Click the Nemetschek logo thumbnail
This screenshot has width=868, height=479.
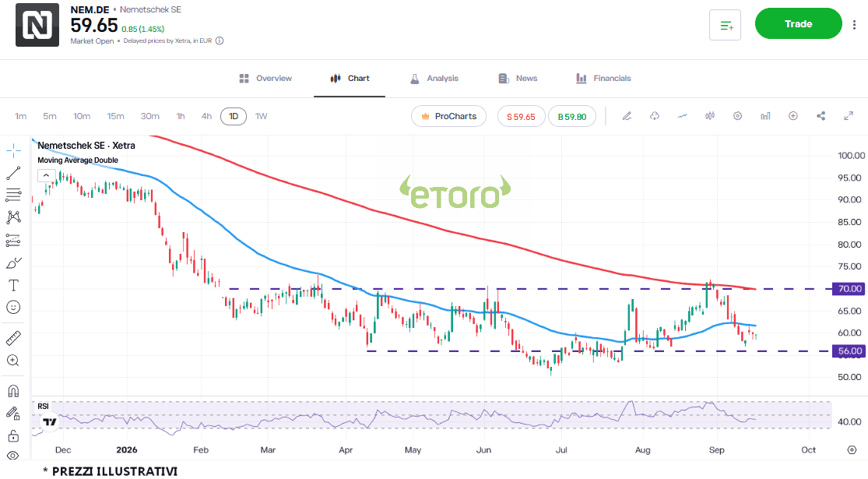[x=37, y=25]
